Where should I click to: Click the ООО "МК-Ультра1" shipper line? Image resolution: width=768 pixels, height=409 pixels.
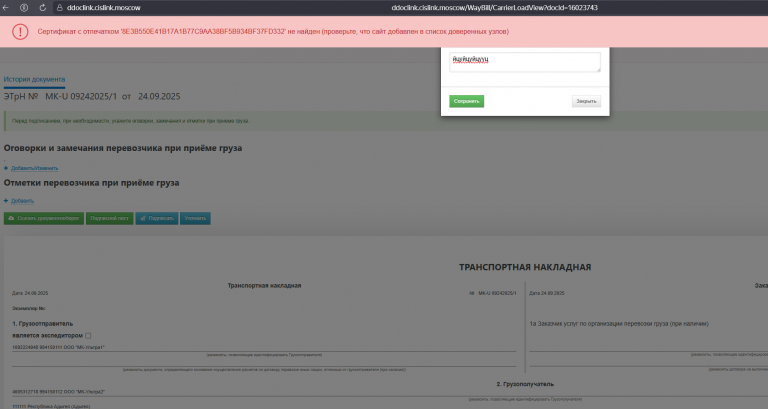58,347
